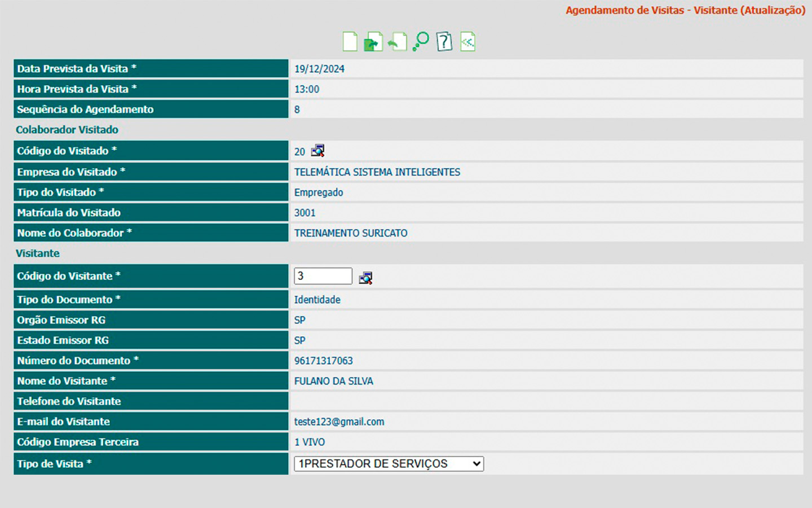
Task: Click the green magnifier search icon
Action: 421,42
